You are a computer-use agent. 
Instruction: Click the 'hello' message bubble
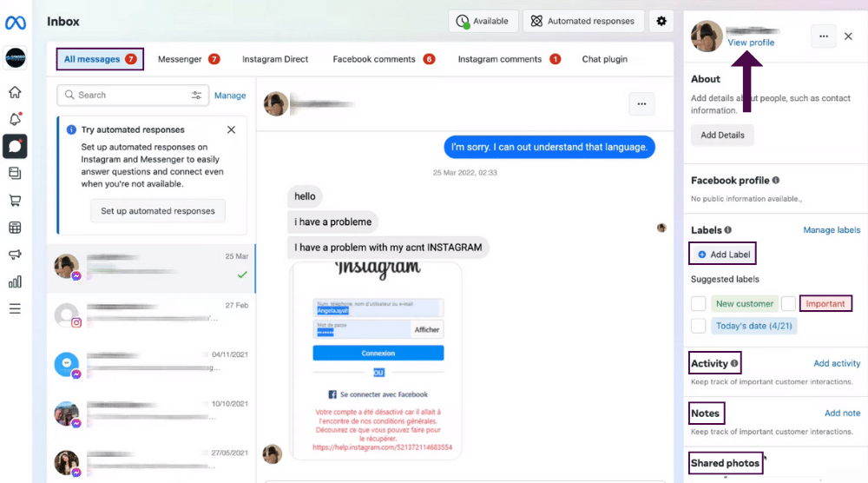point(305,196)
